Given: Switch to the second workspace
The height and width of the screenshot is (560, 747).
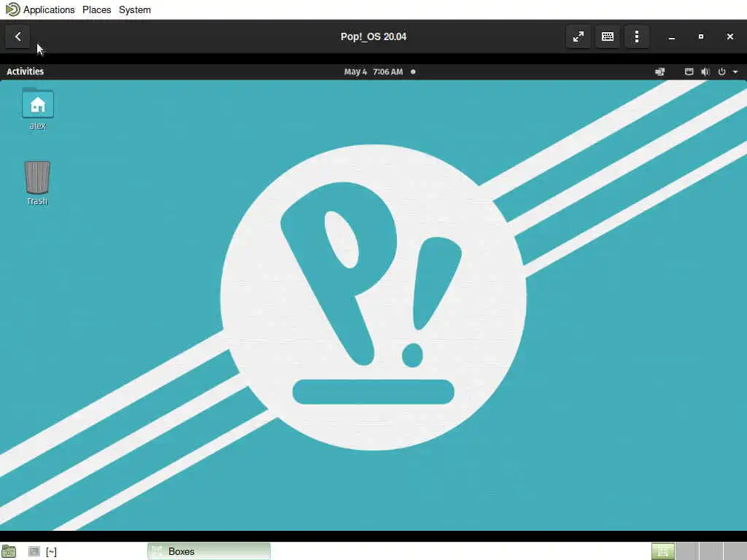Looking at the screenshot, I should [x=687, y=551].
